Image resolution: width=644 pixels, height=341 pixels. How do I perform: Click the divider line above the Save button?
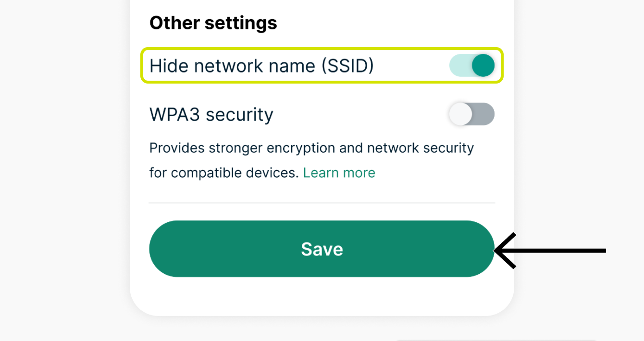pyautogui.click(x=322, y=203)
